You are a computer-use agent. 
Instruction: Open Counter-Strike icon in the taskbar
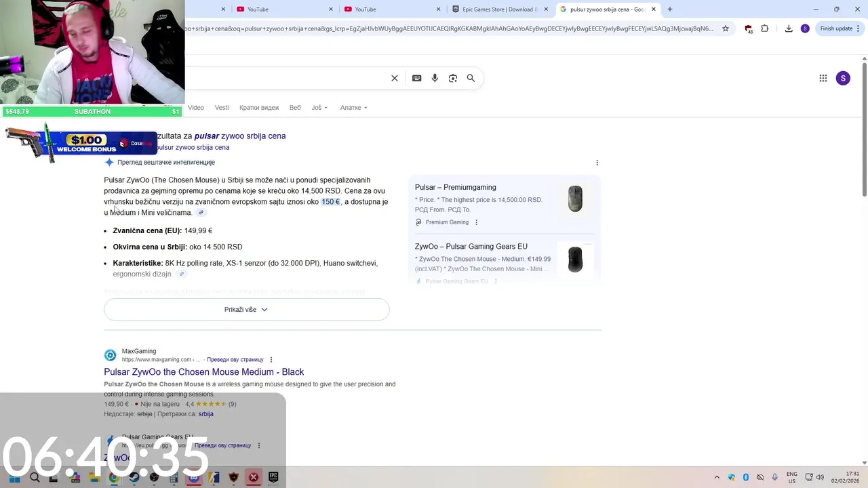(x=214, y=477)
